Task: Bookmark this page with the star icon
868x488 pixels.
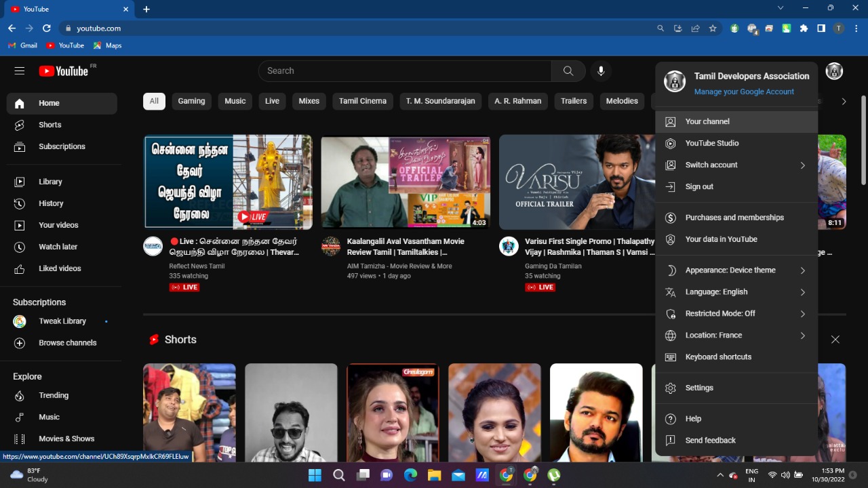Action: pyautogui.click(x=713, y=28)
